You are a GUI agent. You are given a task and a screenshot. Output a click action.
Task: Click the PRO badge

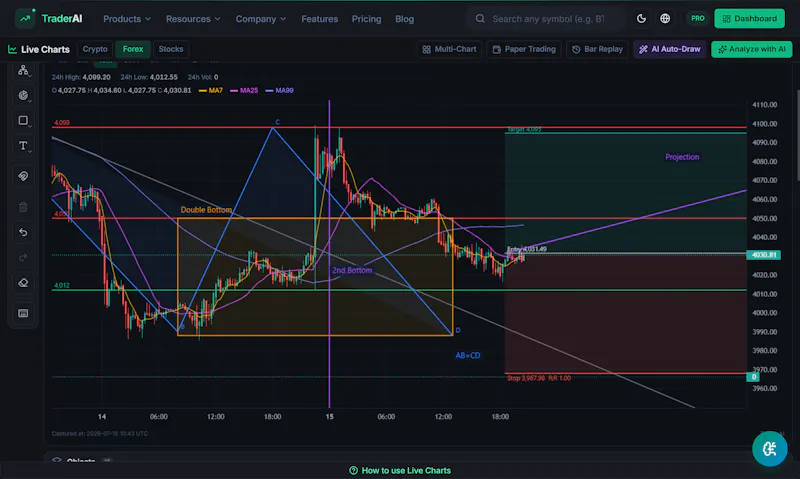[x=697, y=18]
